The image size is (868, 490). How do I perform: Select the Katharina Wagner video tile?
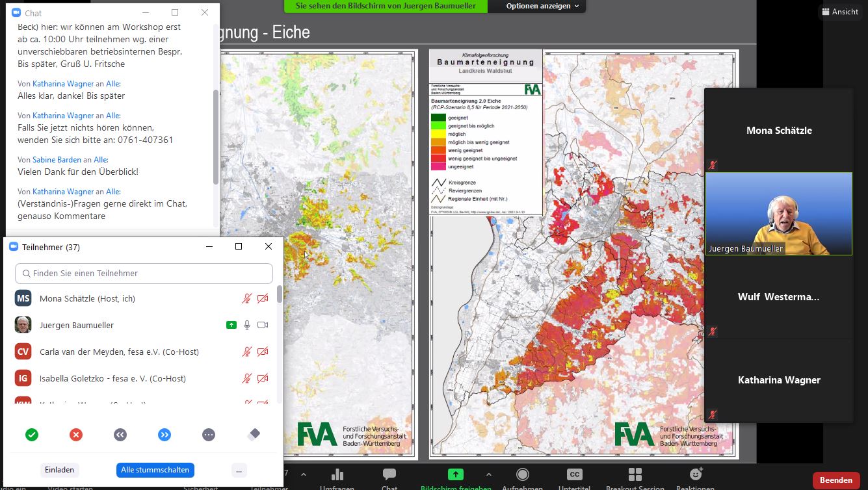[778, 380]
